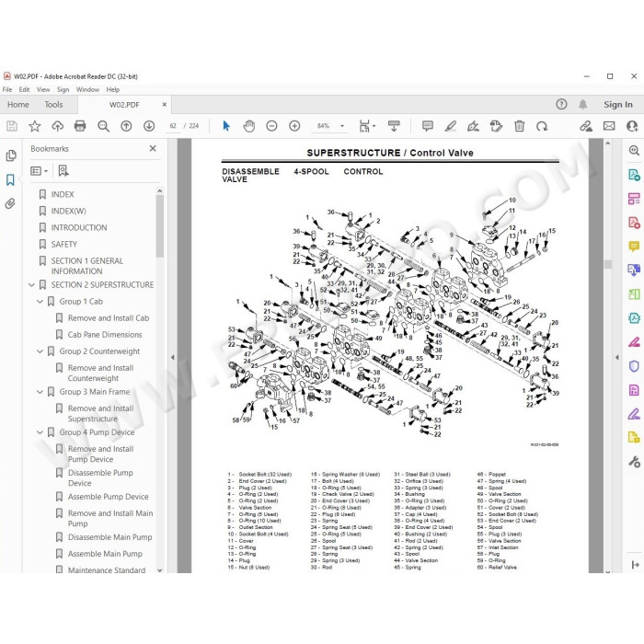Switch to Tools tab
This screenshot has height=644, width=644.
pos(53,104)
